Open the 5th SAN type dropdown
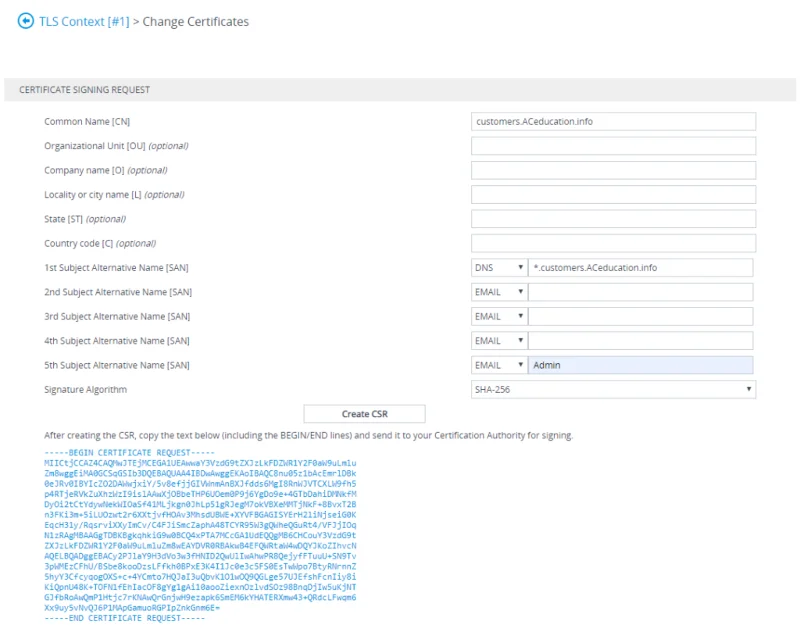800x632 pixels. click(499, 365)
